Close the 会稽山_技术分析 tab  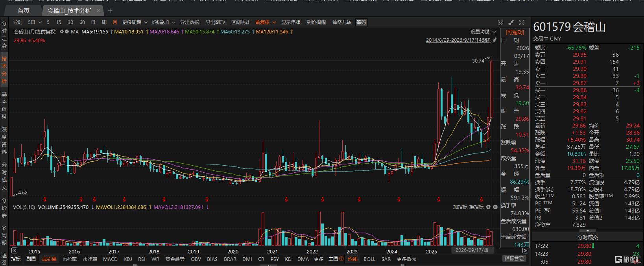(99, 11)
